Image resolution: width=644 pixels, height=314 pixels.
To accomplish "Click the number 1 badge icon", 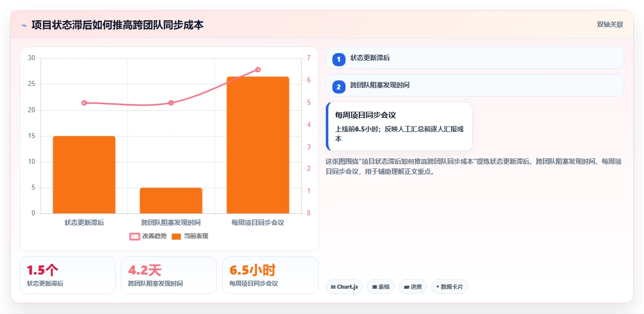I will (338, 60).
